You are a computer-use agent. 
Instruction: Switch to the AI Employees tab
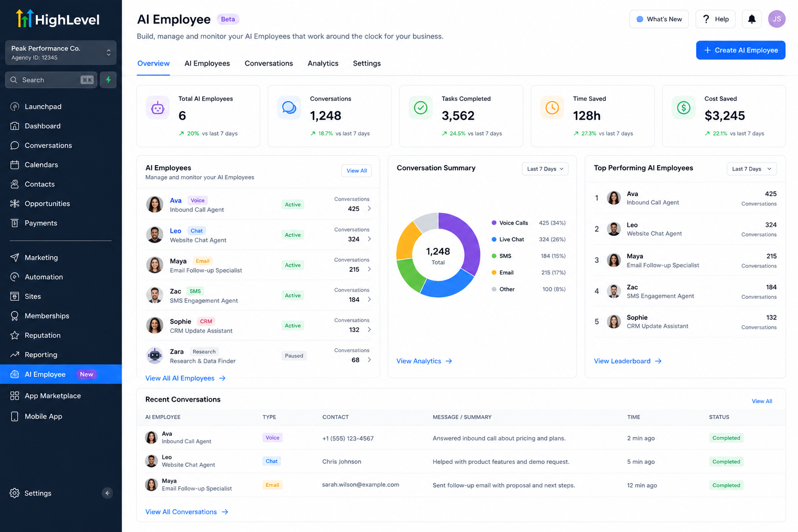207,63
